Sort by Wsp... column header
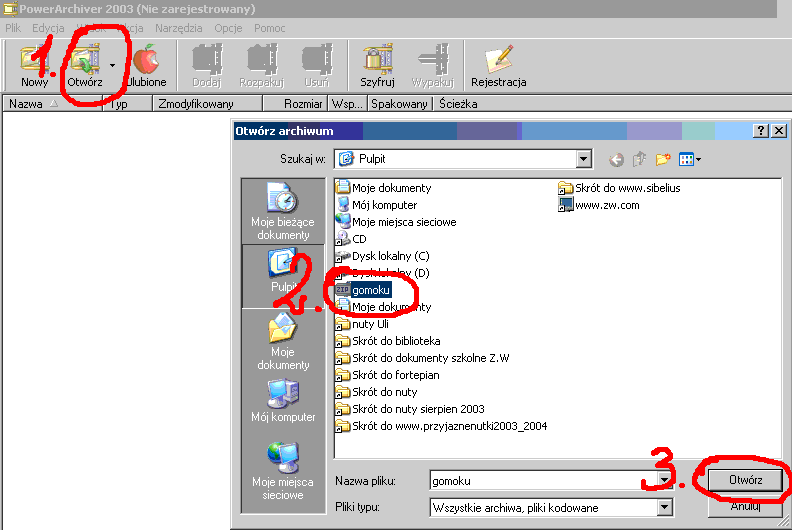This screenshot has width=792, height=530. [348, 104]
